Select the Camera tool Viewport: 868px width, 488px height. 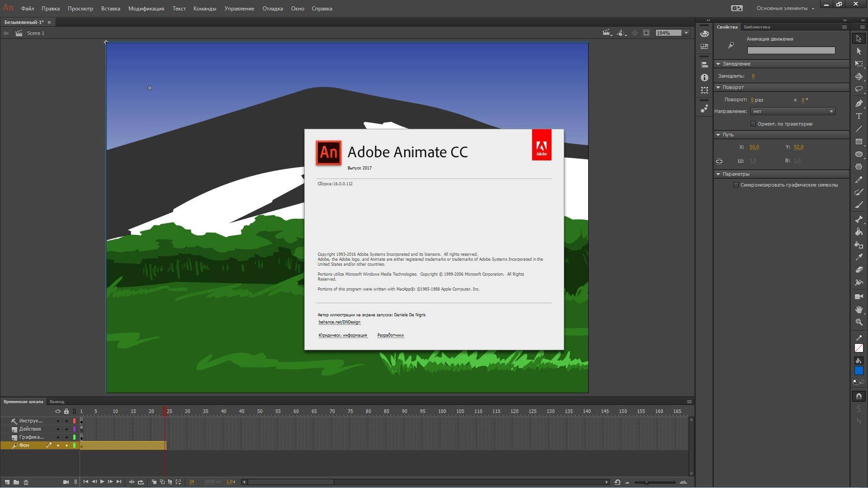coord(859,297)
